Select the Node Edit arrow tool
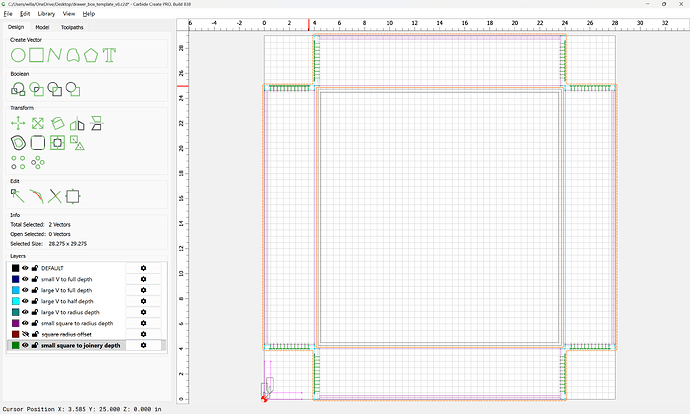Screen dimensions: 690x414 point(18,196)
